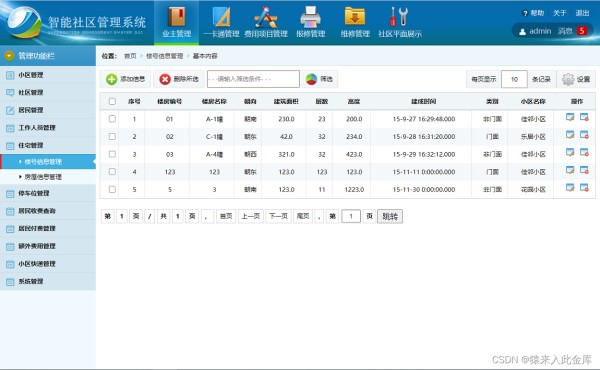Click delete icon for row dated 15-11-11
600x370 pixels.
point(584,170)
